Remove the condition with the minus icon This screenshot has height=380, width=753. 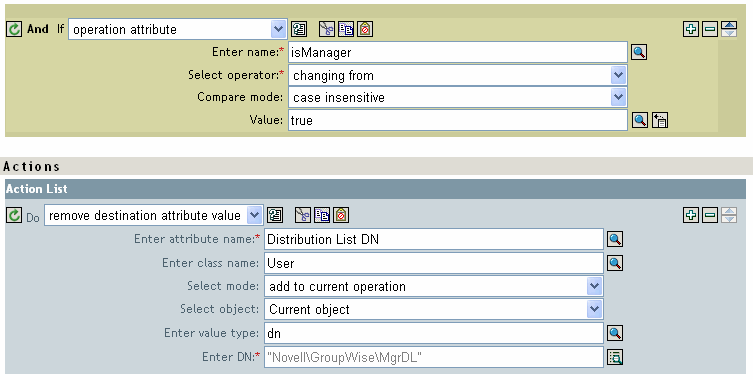(x=710, y=29)
